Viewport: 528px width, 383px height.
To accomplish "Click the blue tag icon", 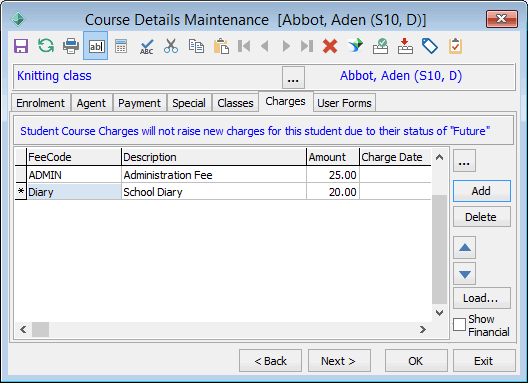I will [x=430, y=46].
